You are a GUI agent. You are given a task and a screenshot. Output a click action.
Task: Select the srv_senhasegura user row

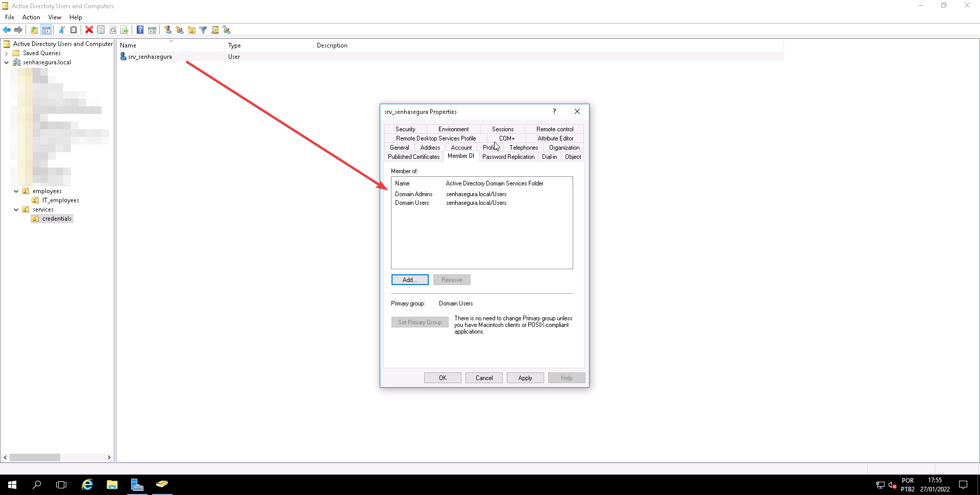(449, 57)
